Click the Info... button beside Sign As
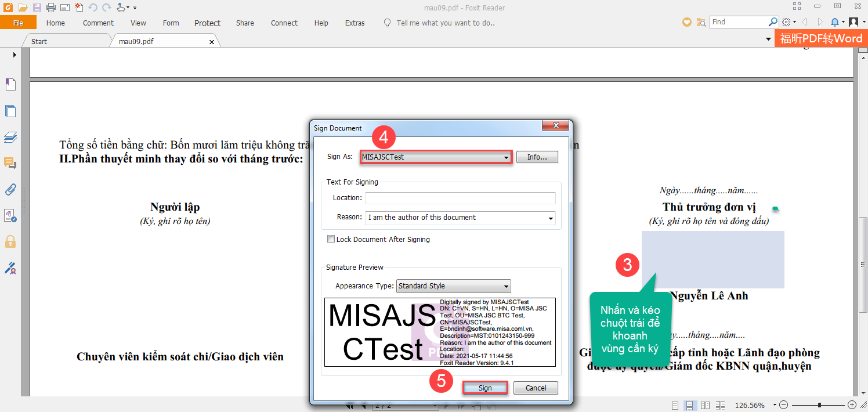Image resolution: width=868 pixels, height=412 pixels. [537, 157]
